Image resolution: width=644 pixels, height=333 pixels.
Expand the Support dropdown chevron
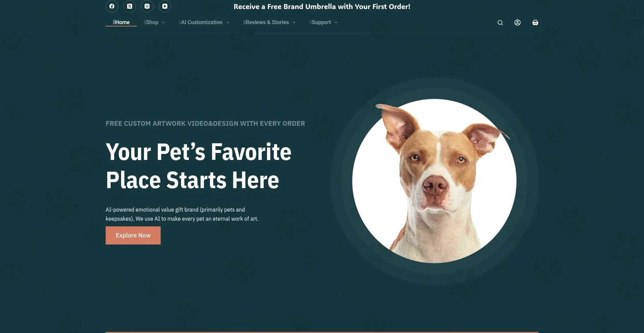click(336, 22)
